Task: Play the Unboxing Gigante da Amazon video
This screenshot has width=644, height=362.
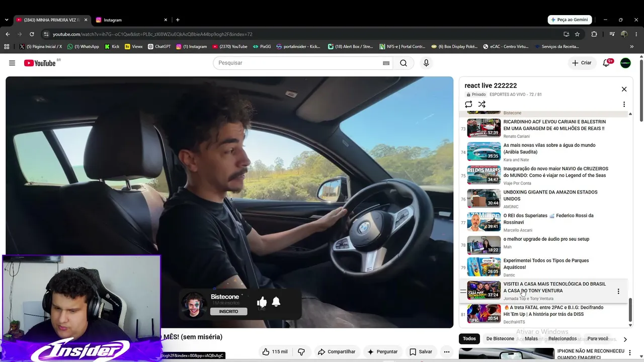Action: 544,199
